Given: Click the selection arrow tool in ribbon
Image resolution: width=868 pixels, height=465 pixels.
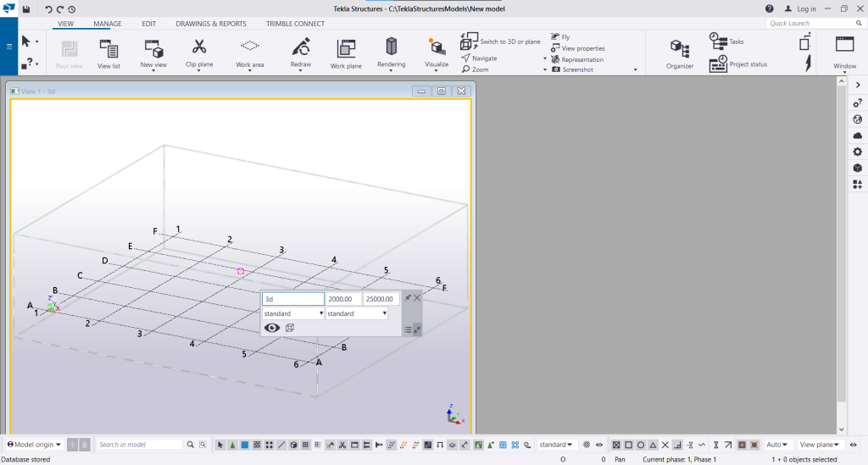Looking at the screenshot, I should [26, 42].
